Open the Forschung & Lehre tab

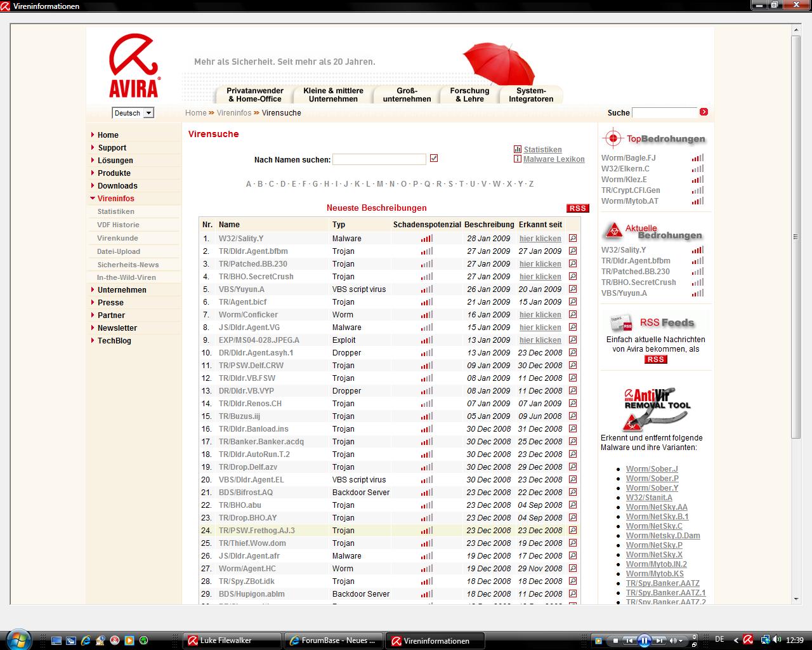pyautogui.click(x=469, y=95)
